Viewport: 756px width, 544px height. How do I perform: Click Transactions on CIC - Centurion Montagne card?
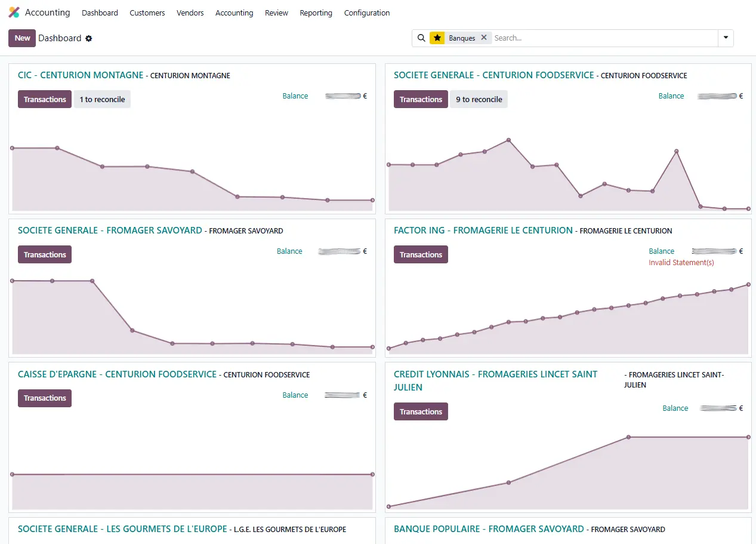coord(45,99)
